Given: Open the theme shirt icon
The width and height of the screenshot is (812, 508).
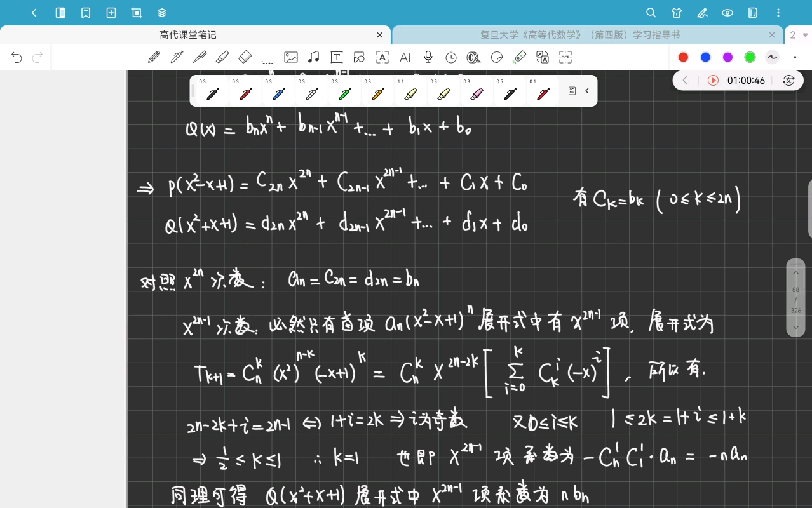Looking at the screenshot, I should (677, 13).
